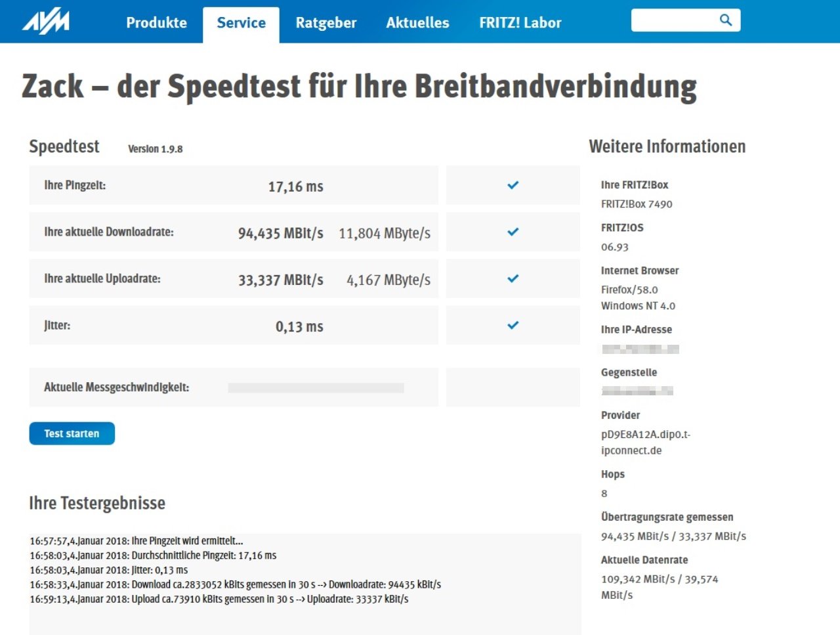Click the checkmark next to Pingzeit
The image size is (840, 635).
tap(513, 185)
